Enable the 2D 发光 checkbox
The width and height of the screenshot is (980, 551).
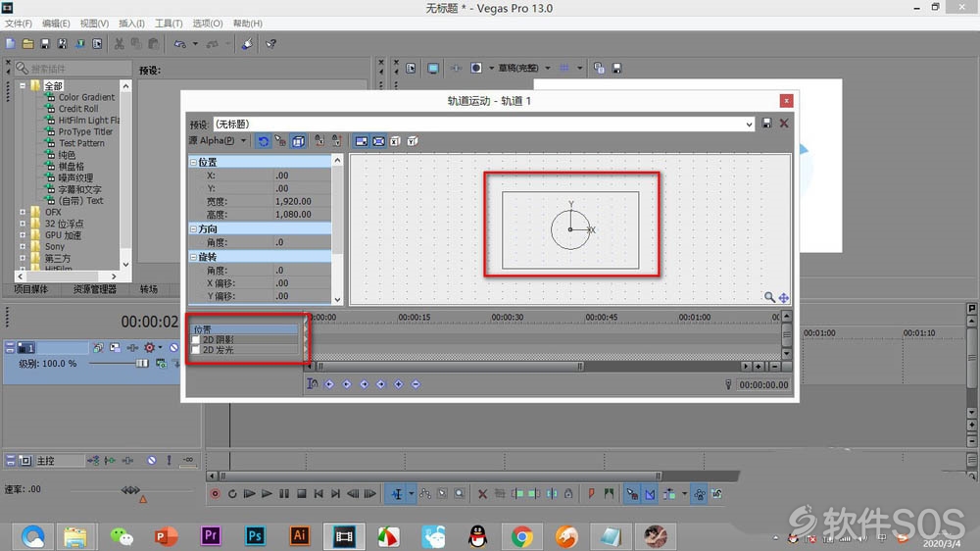pyautogui.click(x=196, y=350)
